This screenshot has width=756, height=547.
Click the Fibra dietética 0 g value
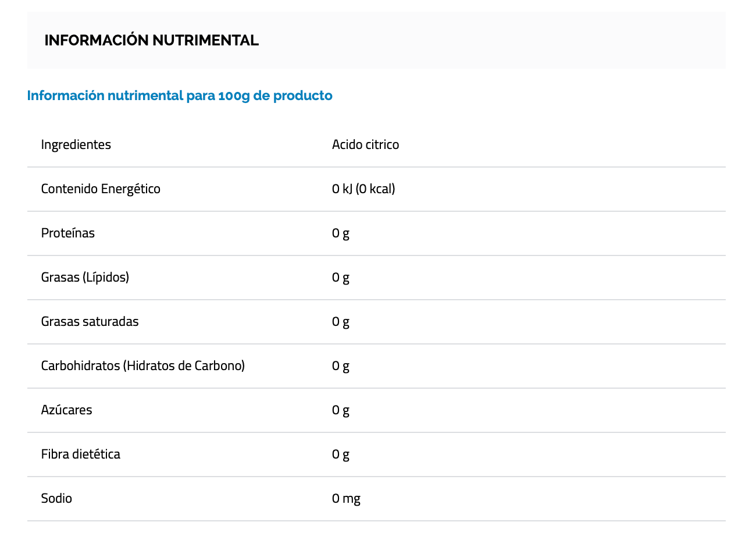tap(341, 454)
